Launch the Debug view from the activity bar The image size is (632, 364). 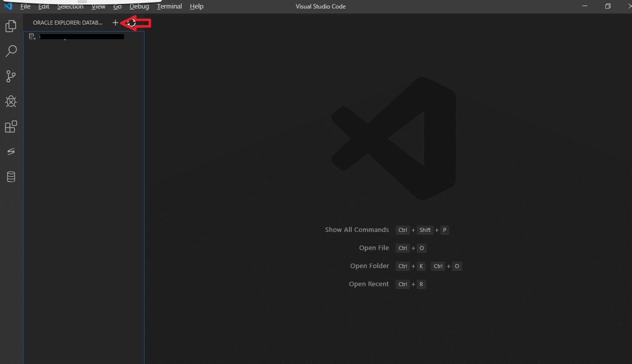11,101
